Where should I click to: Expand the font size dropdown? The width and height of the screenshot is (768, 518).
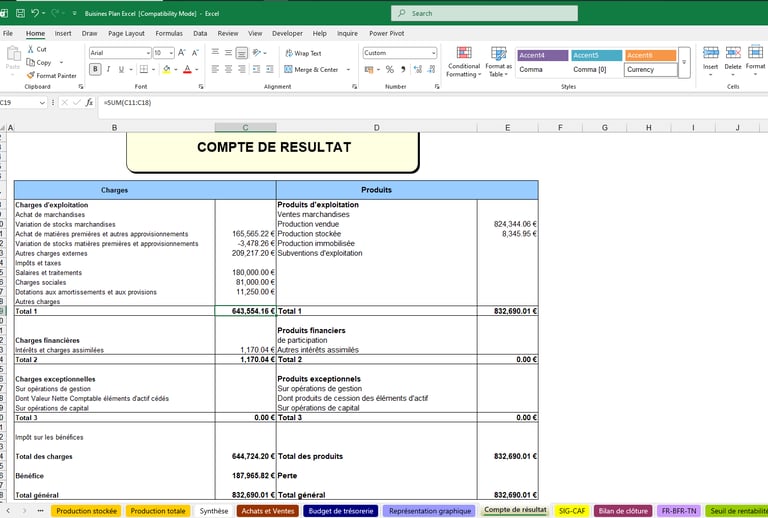pyautogui.click(x=171, y=53)
